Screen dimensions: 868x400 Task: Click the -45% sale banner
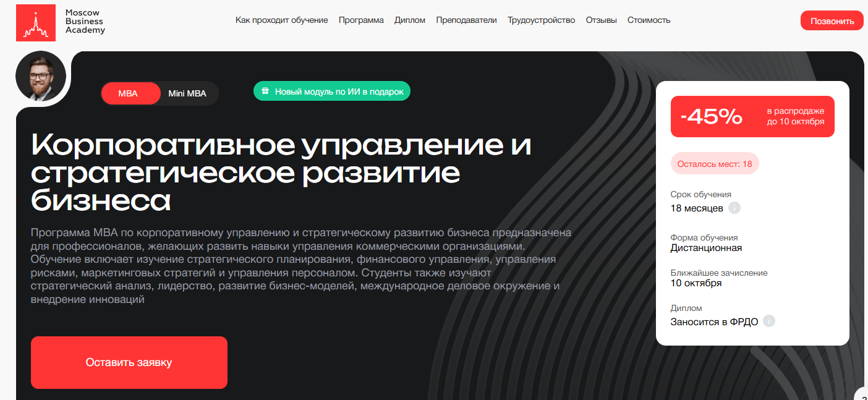(752, 116)
